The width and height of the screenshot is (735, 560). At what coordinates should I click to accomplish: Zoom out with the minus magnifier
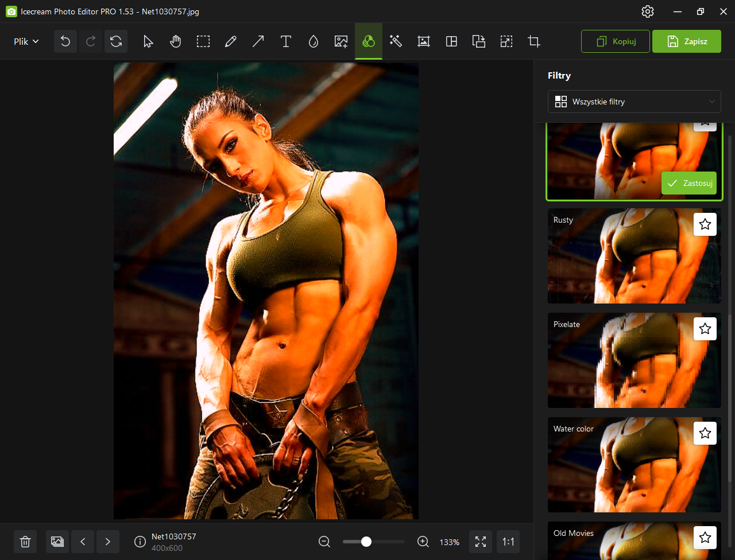pyautogui.click(x=324, y=542)
